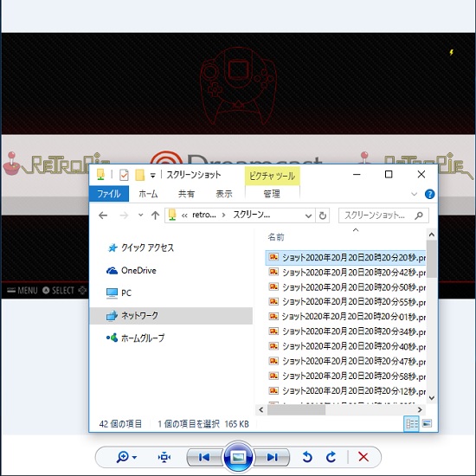The height and width of the screenshot is (476, 476).
Task: Show hidden breadcrumb parents via « chevron
Action: tap(184, 215)
